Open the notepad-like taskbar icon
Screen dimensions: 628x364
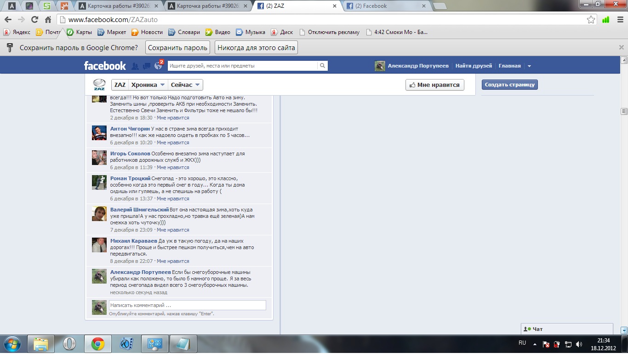[x=183, y=344]
